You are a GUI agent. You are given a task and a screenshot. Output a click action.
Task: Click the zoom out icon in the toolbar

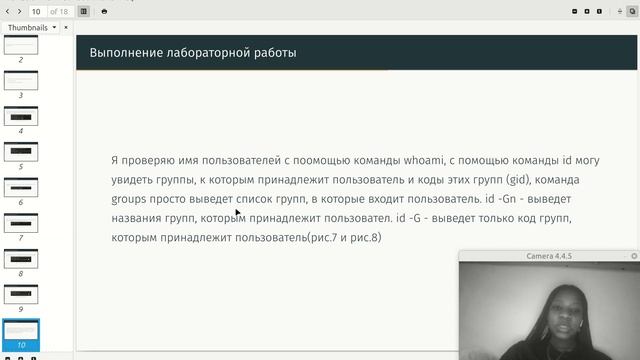tap(575, 11)
